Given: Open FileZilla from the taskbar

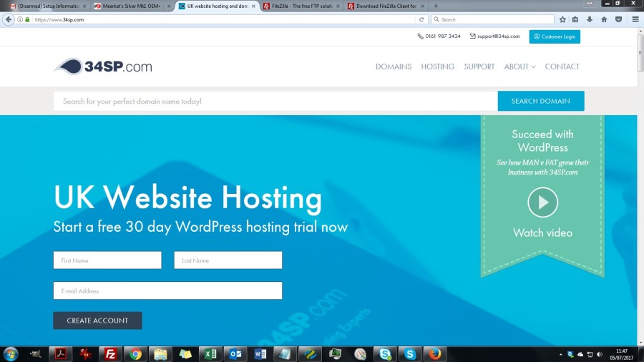Looking at the screenshot, I should pyautogui.click(x=110, y=354).
